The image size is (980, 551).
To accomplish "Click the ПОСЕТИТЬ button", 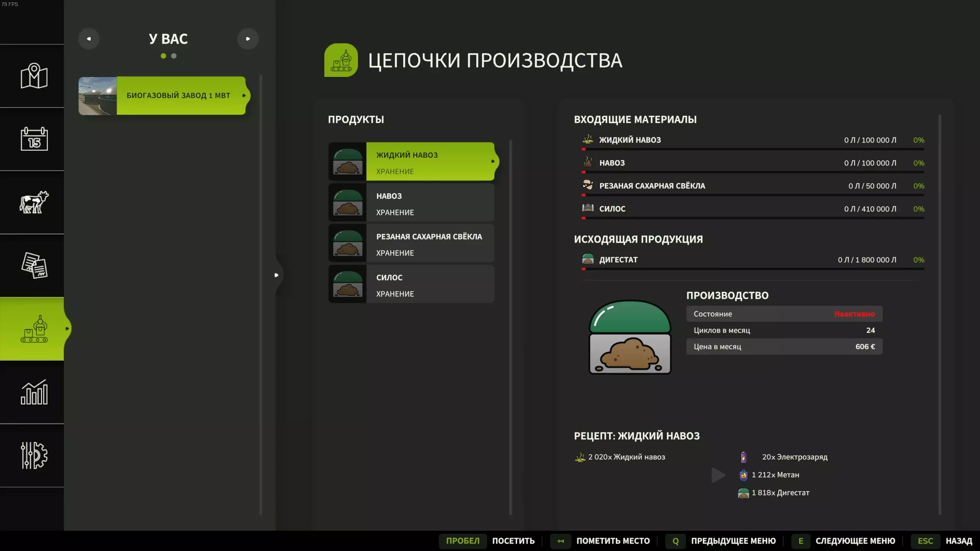I will (513, 541).
